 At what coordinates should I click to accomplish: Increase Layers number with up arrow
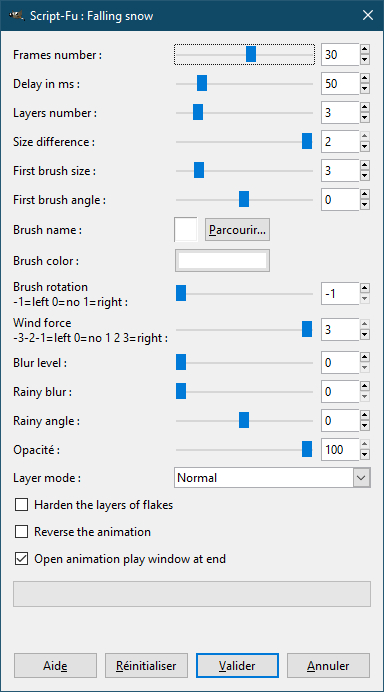point(365,108)
